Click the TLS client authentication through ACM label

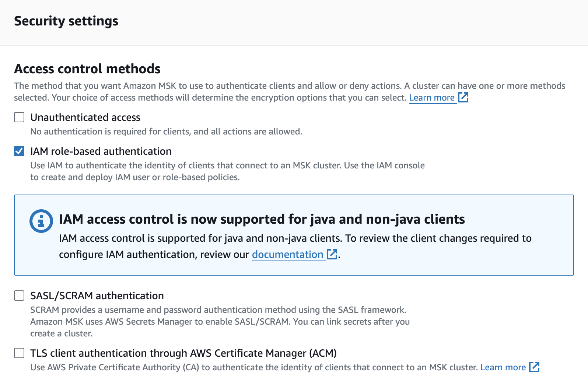click(183, 353)
